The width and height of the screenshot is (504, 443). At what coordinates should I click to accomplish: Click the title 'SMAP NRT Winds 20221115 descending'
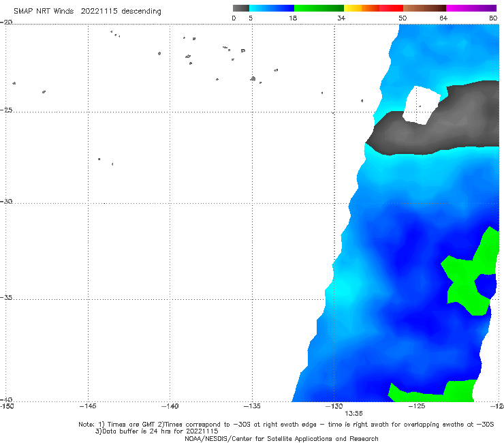pos(87,11)
